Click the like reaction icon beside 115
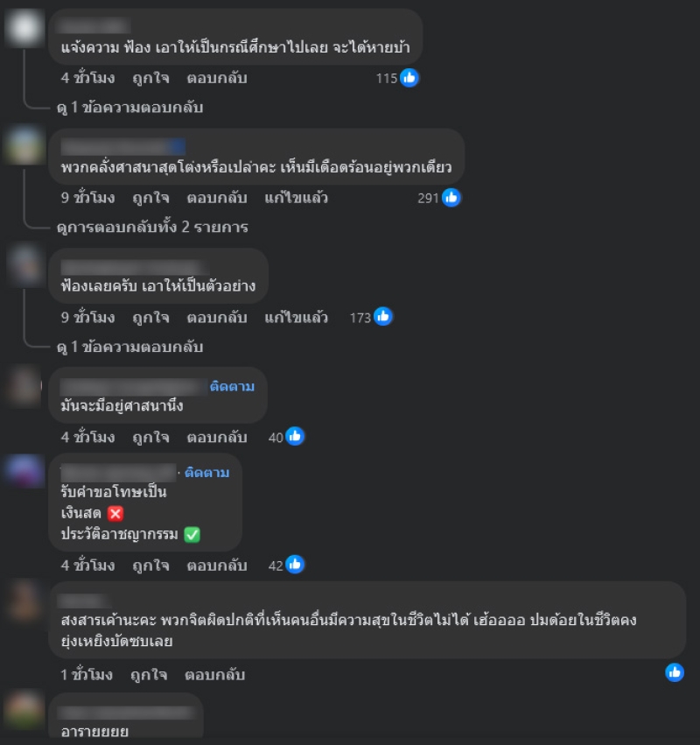 pos(409,77)
